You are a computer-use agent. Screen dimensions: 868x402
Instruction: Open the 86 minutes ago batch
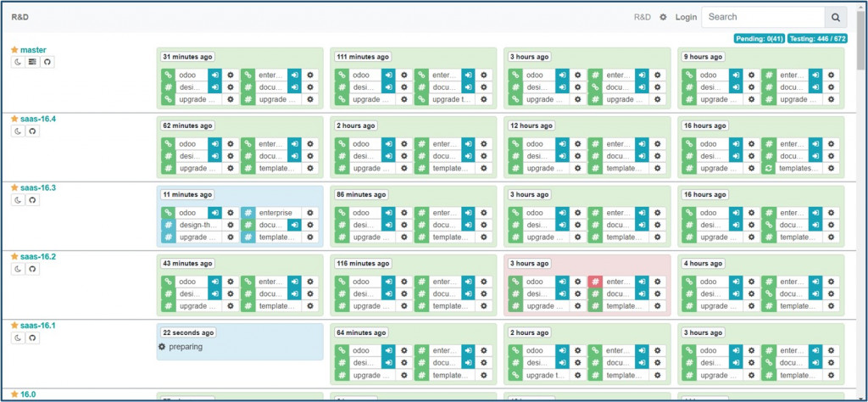(361, 194)
